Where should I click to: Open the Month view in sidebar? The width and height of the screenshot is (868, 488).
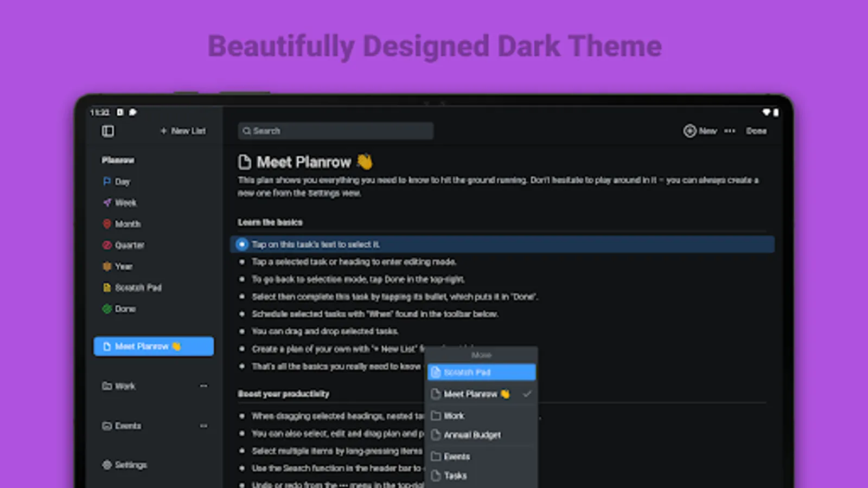click(x=122, y=224)
